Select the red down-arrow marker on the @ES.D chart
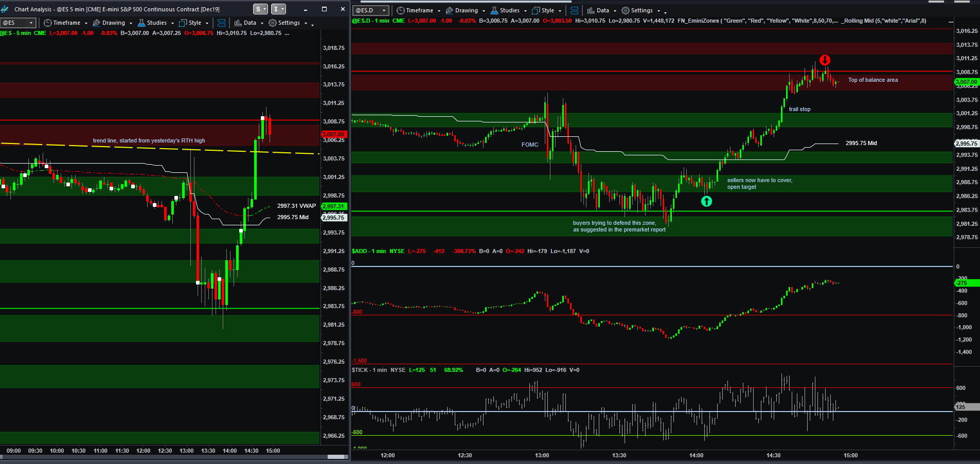980x464 pixels. pyautogui.click(x=825, y=60)
